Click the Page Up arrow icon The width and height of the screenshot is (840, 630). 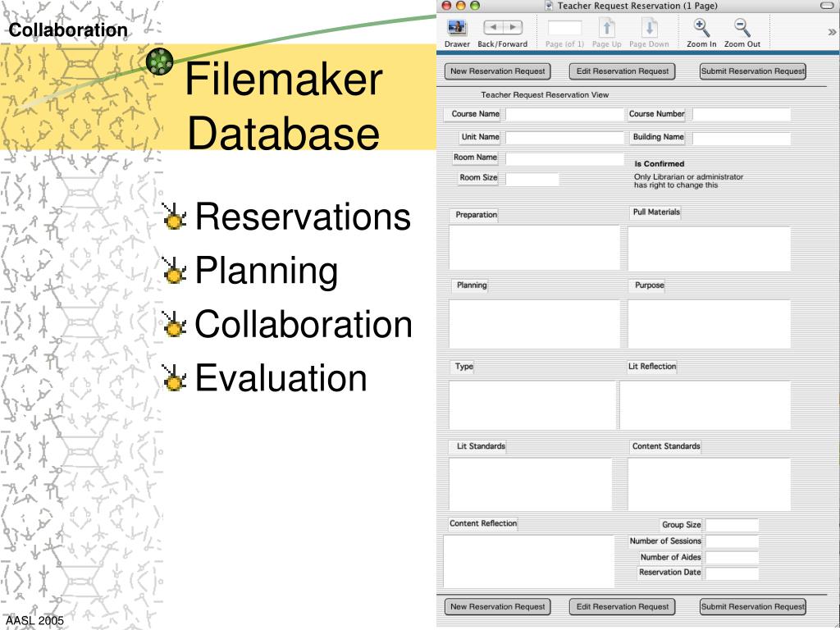pyautogui.click(x=607, y=28)
